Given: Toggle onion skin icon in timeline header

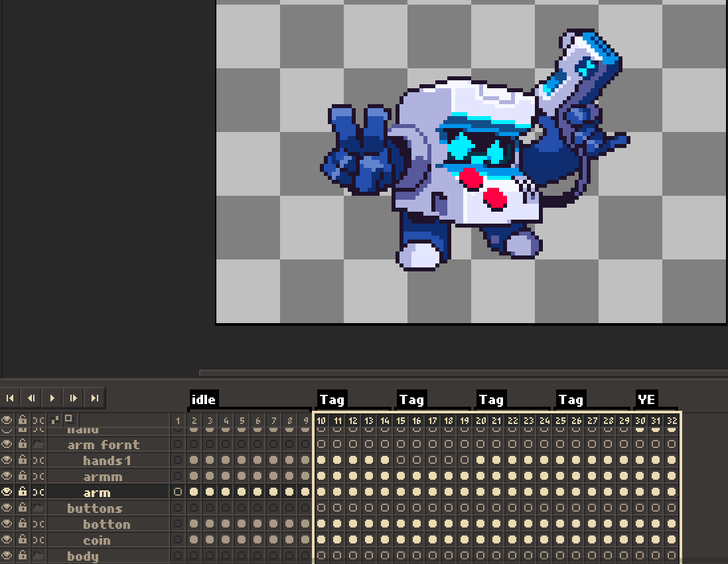Looking at the screenshot, I should 69,419.
